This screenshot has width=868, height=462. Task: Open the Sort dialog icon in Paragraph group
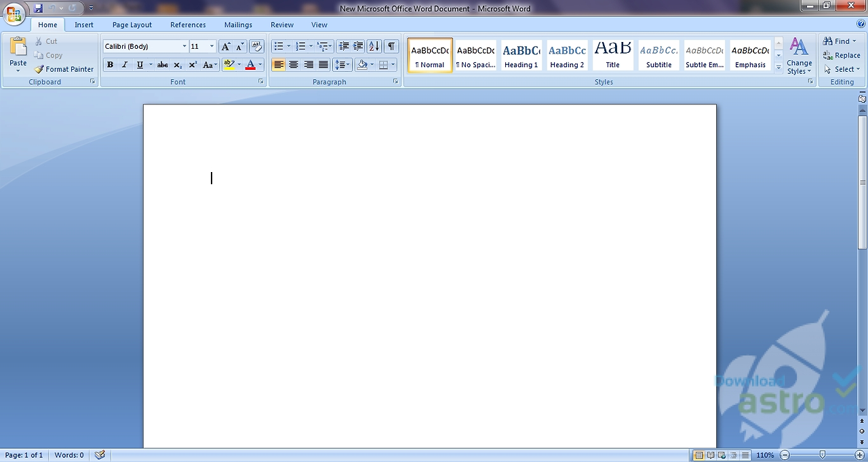[x=374, y=46]
